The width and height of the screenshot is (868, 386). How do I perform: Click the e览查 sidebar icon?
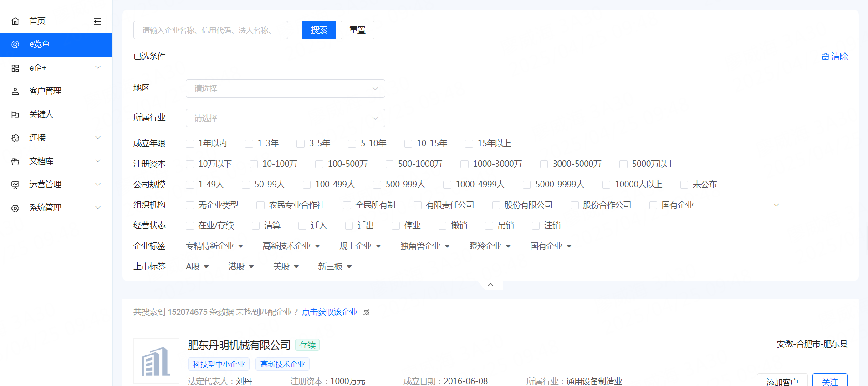(15, 44)
